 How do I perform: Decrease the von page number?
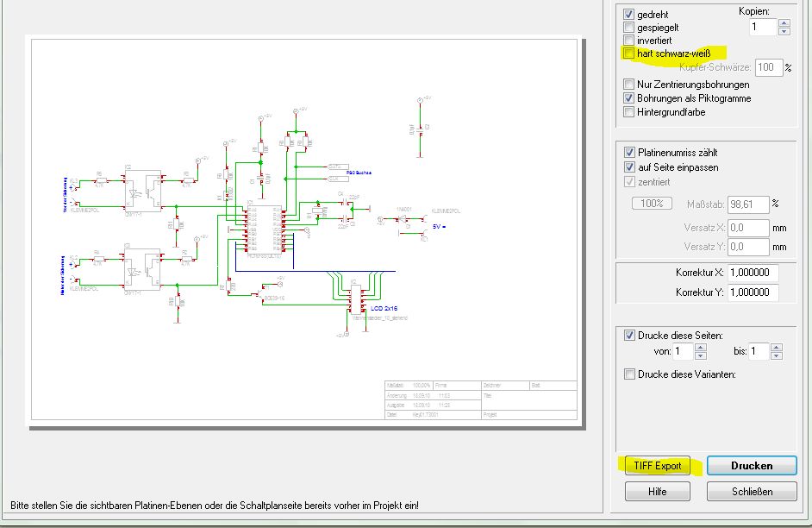point(700,355)
